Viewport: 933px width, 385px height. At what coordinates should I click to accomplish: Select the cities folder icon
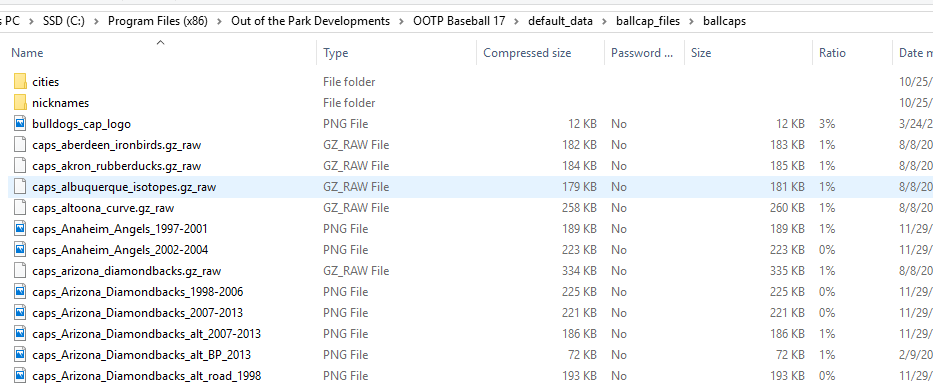click(x=20, y=82)
